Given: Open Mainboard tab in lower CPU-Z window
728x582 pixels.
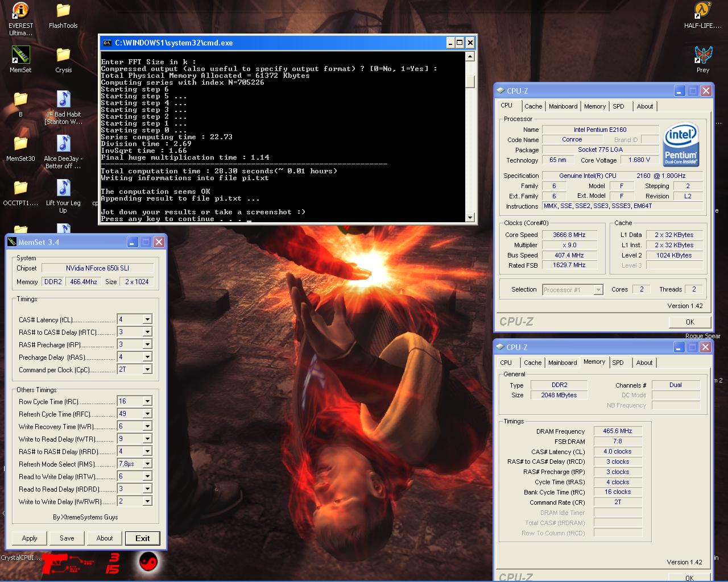Looking at the screenshot, I should click(x=562, y=363).
